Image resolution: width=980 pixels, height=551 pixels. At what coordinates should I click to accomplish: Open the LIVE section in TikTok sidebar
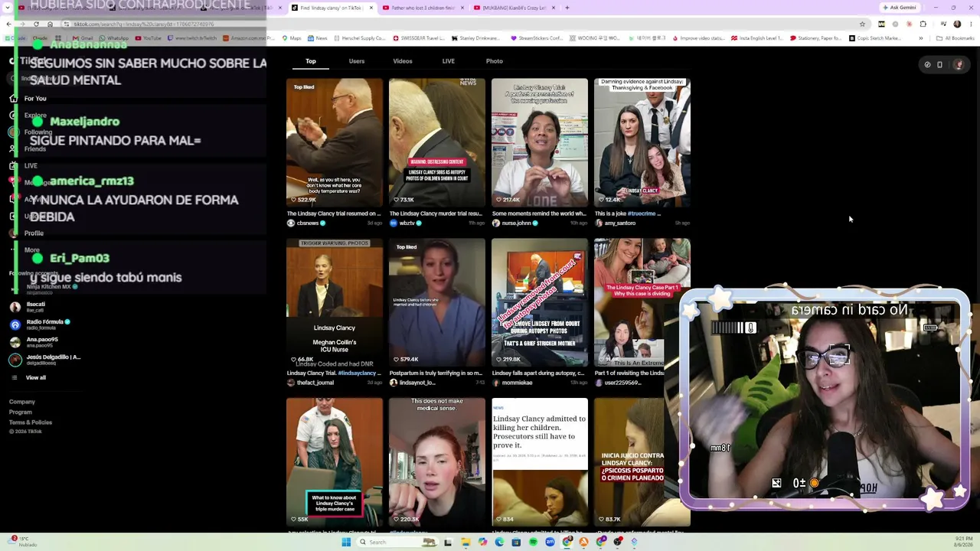click(31, 165)
